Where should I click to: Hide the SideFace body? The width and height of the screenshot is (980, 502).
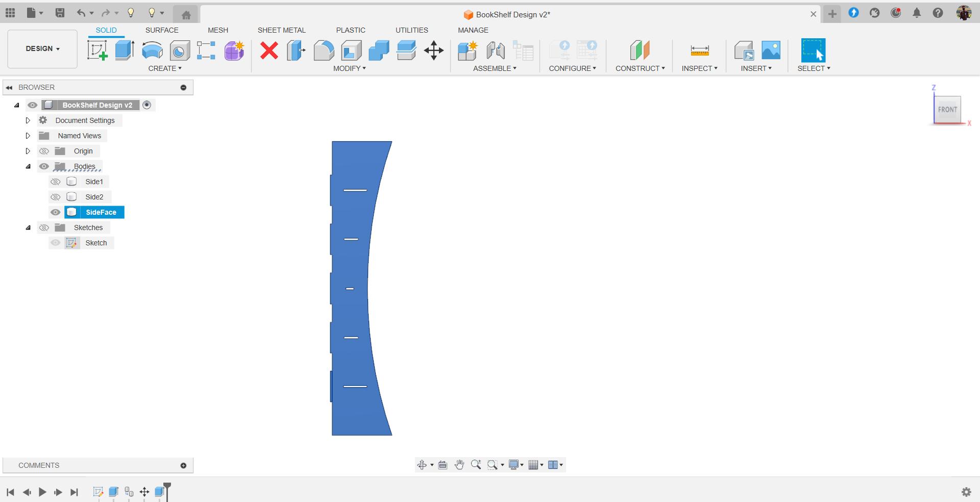56,212
